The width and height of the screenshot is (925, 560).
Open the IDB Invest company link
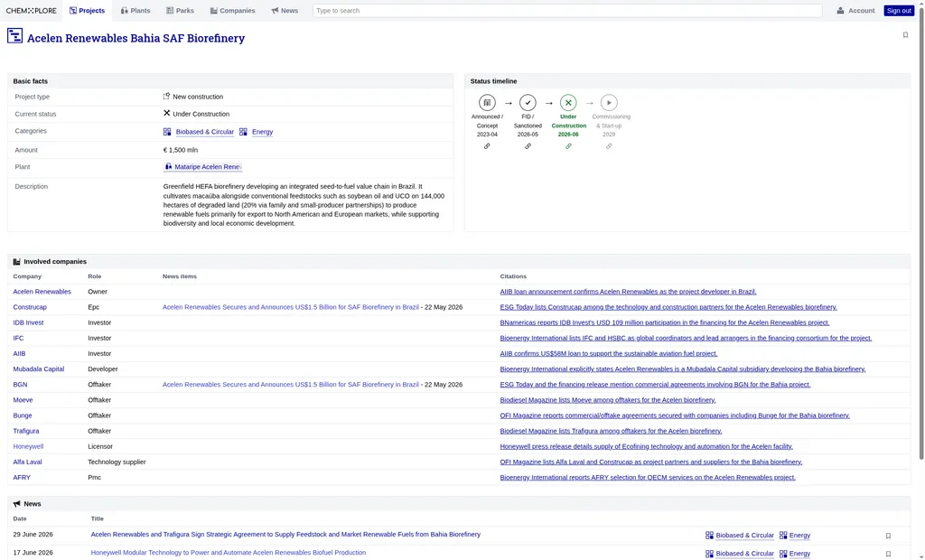[x=28, y=322]
